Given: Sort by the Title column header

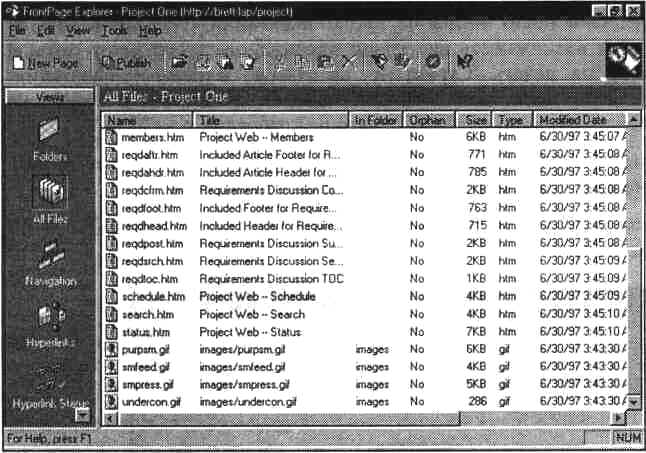Looking at the screenshot, I should tap(271, 120).
